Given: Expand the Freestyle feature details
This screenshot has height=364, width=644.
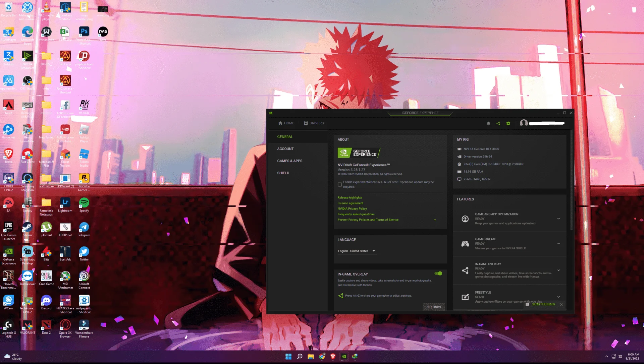Looking at the screenshot, I should 558,297.
